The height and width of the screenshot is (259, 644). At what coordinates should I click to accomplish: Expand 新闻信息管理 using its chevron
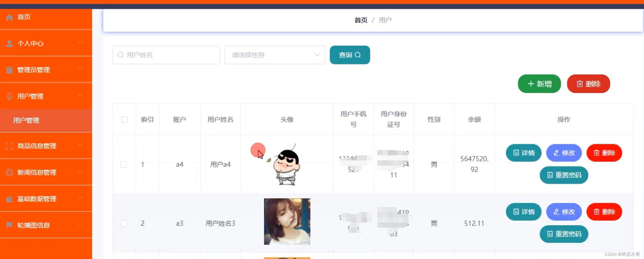(80, 172)
